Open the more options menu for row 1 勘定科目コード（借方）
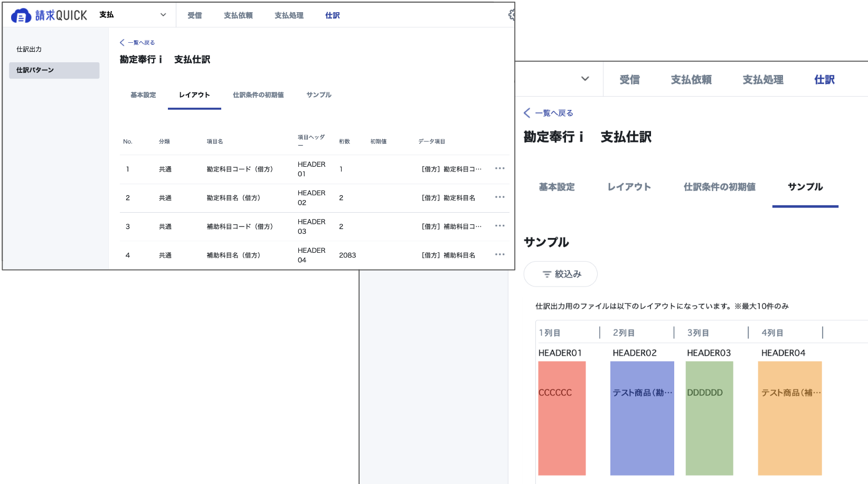868x484 pixels. (499, 168)
